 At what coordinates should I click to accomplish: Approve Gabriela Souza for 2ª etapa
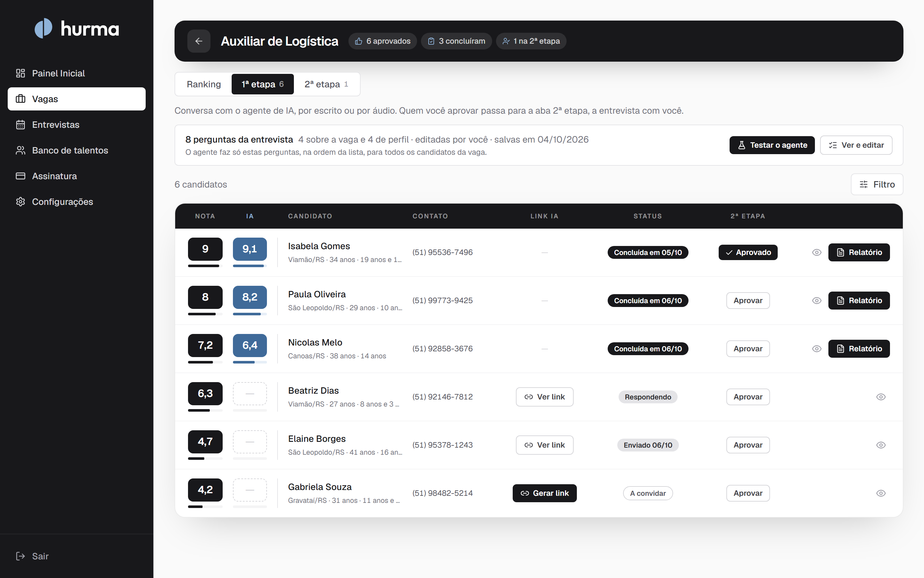click(x=748, y=493)
